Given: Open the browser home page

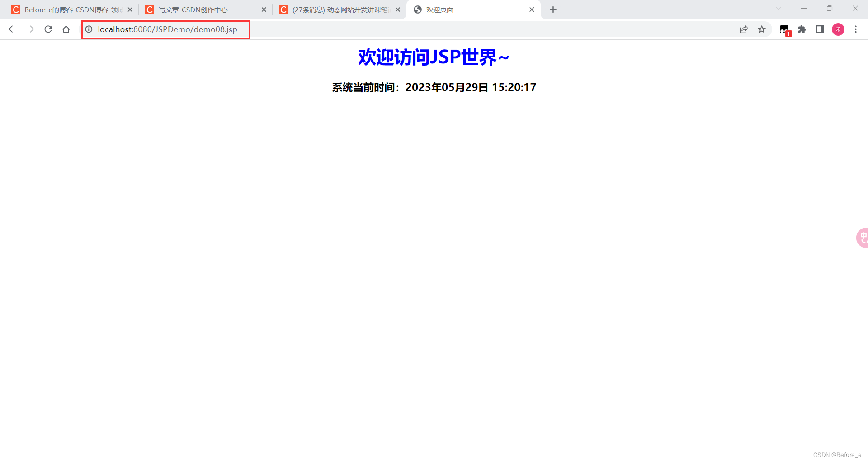Looking at the screenshot, I should point(66,29).
